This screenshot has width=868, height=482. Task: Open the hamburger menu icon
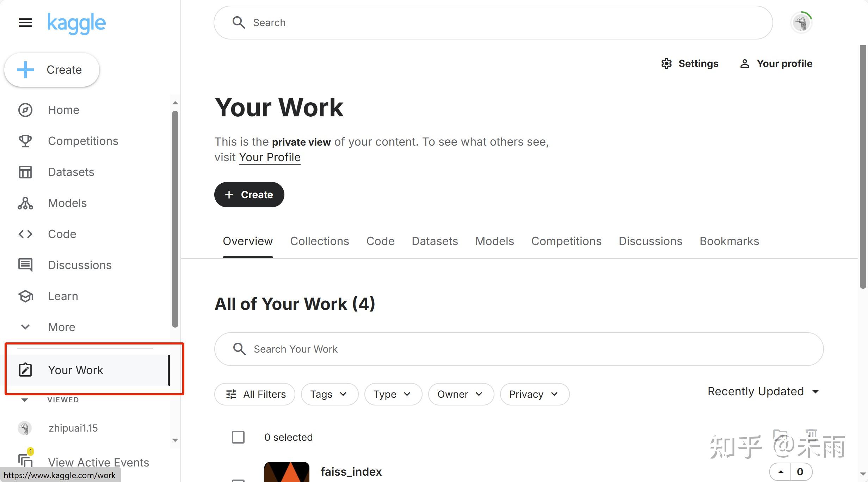point(25,23)
